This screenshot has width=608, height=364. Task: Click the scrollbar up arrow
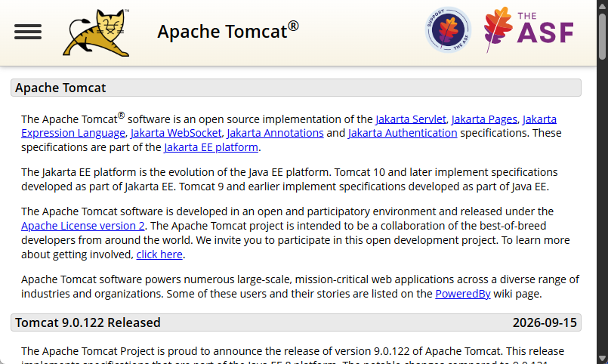[602, 5]
